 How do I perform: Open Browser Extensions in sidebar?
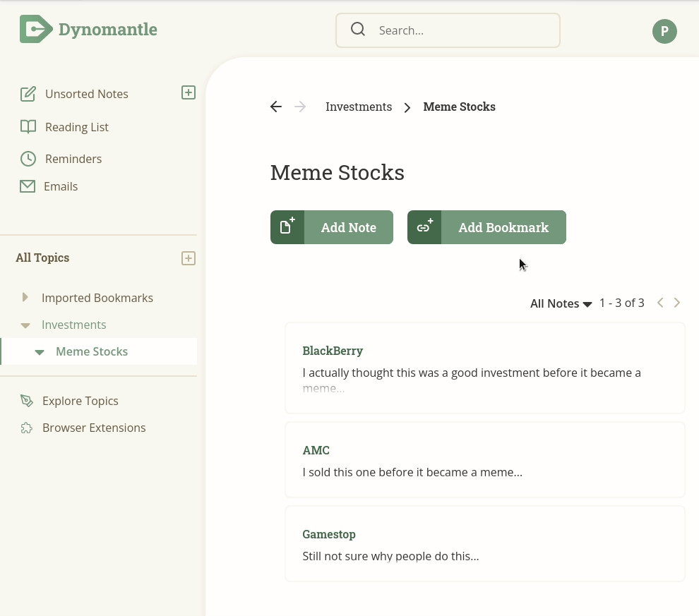point(83,428)
